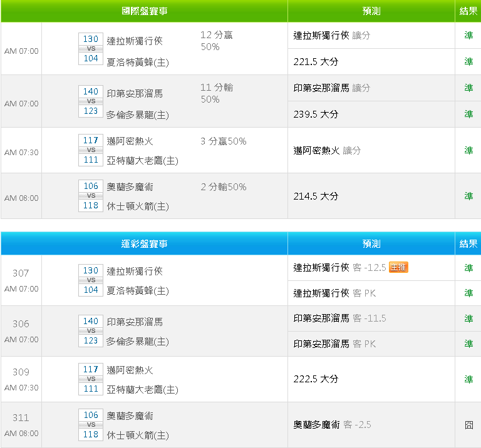The image size is (481, 448).
Task: Click 多倫多暴龍(主) in match 306 row
Action: pos(138,342)
